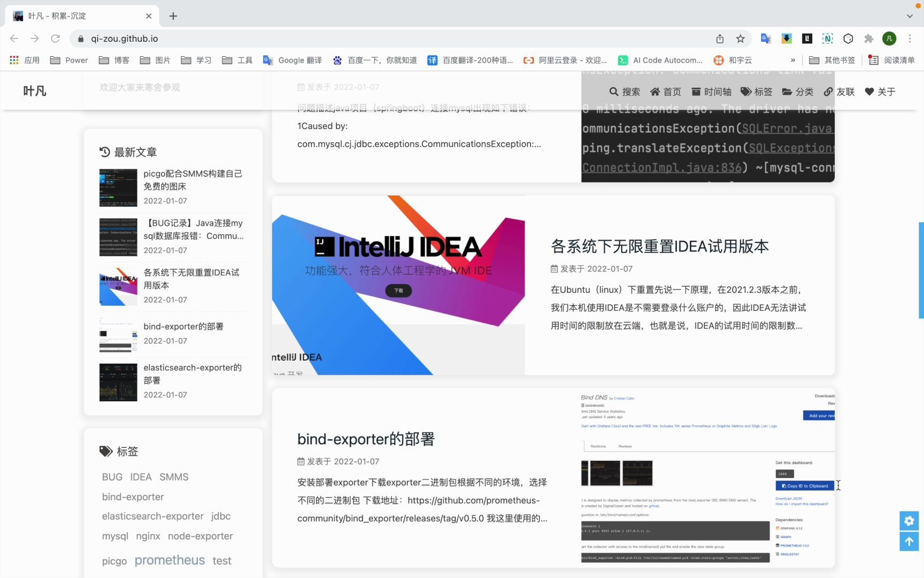
Task: Open 百度翻译 bookmark
Action: (x=470, y=60)
